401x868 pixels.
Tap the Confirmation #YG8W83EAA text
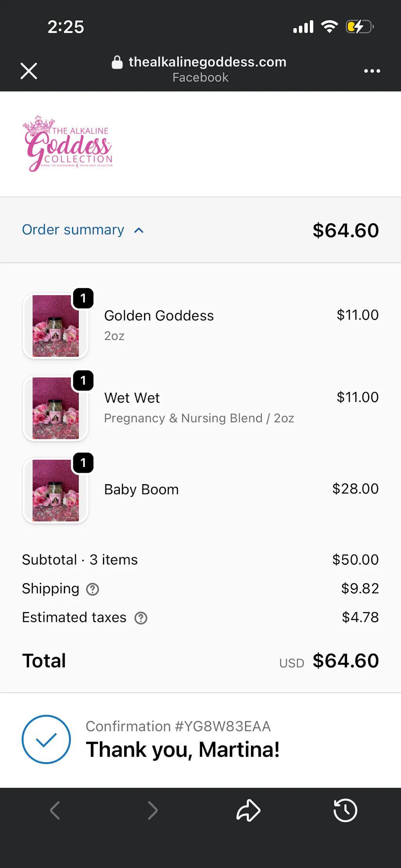coord(178,726)
